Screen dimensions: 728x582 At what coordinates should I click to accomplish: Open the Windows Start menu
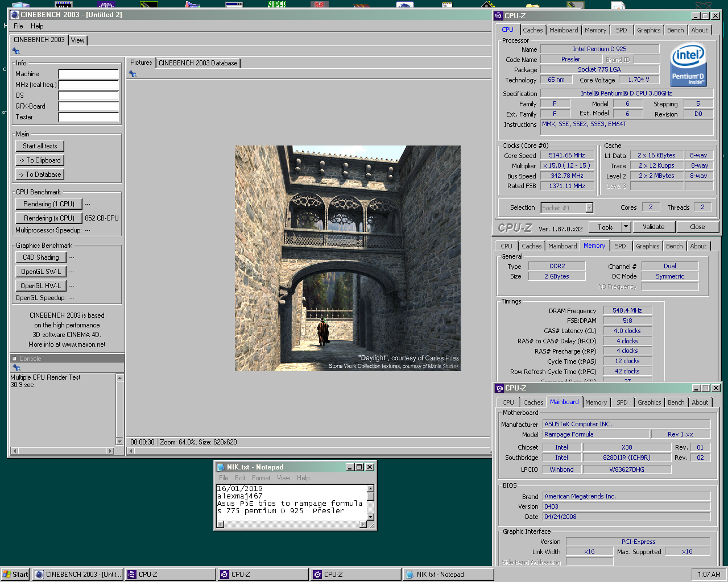click(15, 575)
